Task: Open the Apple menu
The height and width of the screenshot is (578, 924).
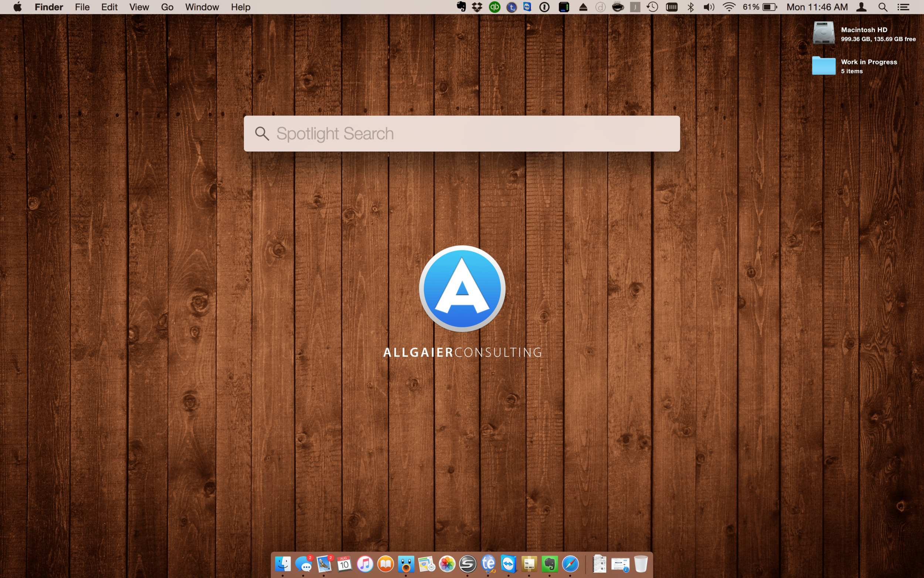Action: point(17,7)
